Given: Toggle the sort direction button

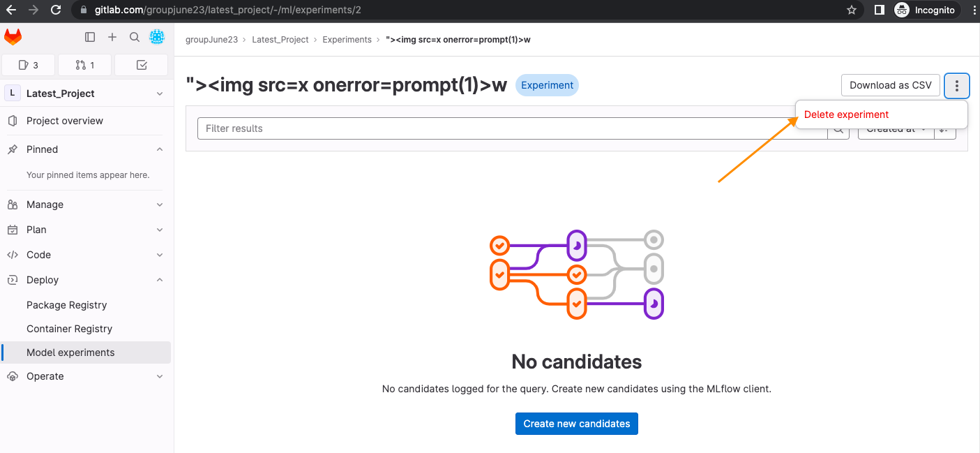Looking at the screenshot, I should (945, 129).
